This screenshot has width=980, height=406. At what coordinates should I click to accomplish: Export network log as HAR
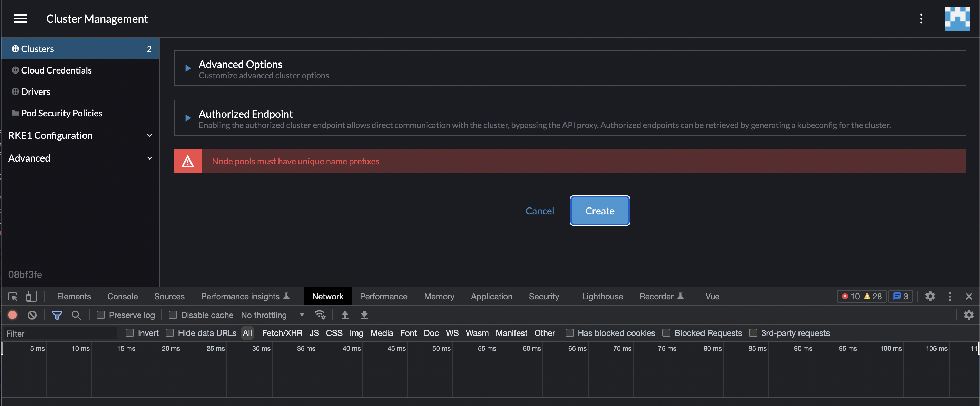pyautogui.click(x=364, y=315)
